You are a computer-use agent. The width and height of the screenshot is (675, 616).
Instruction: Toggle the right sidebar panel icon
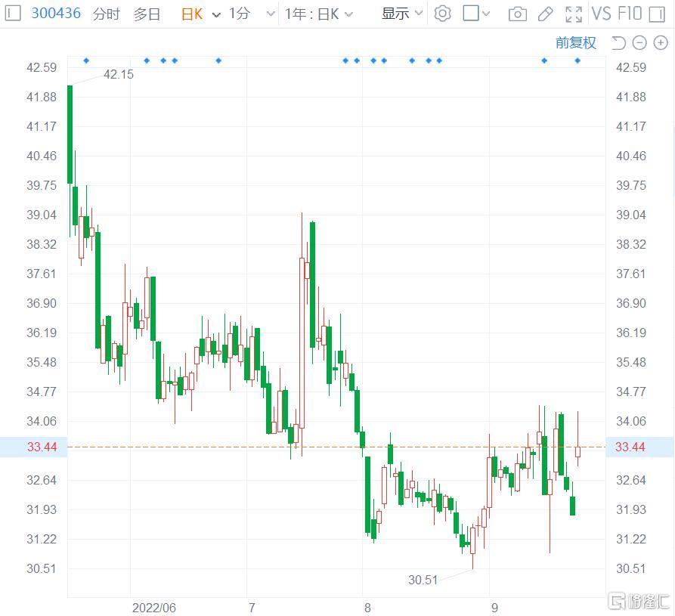click(x=657, y=14)
